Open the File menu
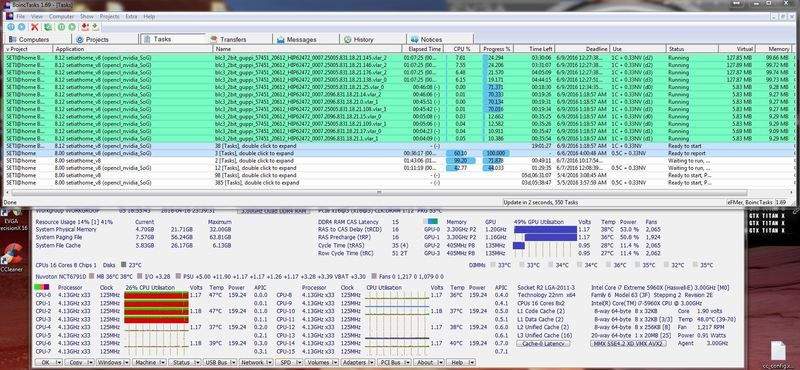Image resolution: width=800 pixels, height=370 pixels. 20,17
